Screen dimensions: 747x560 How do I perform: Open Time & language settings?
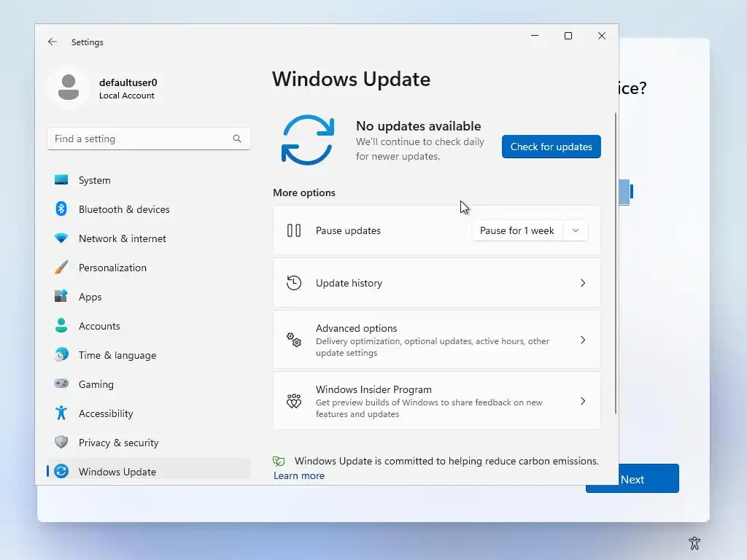point(149,355)
